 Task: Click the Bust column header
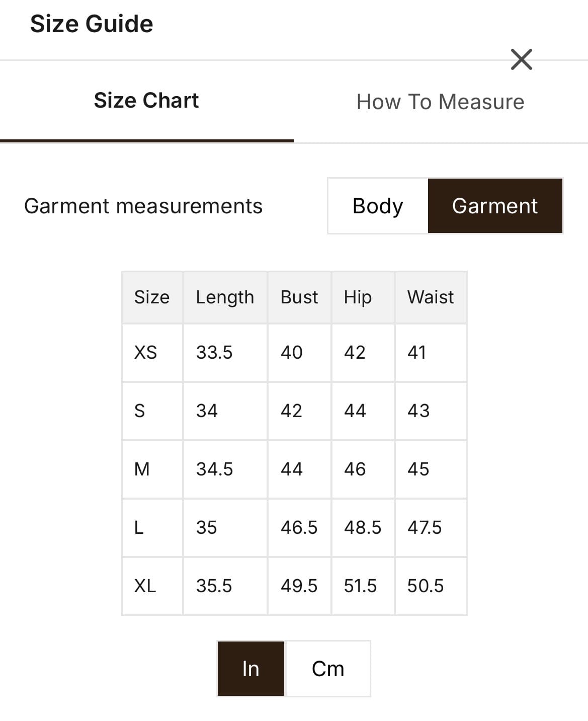[299, 297]
